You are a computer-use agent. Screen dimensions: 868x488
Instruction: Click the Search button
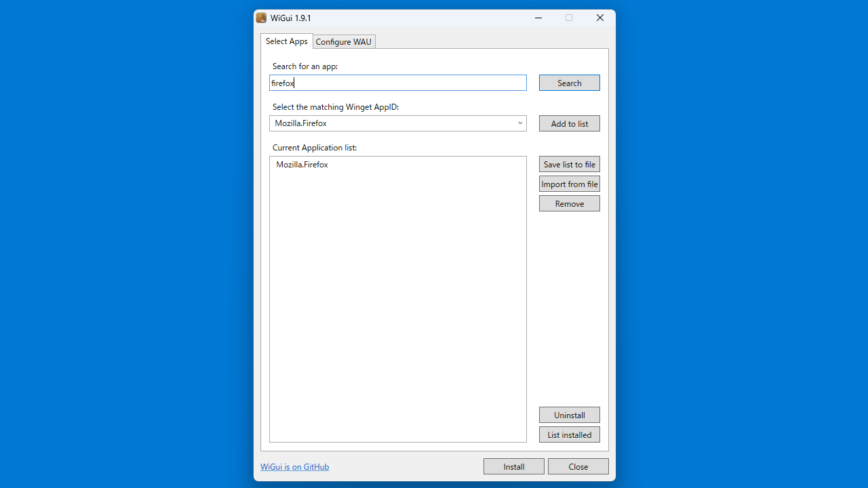570,83
